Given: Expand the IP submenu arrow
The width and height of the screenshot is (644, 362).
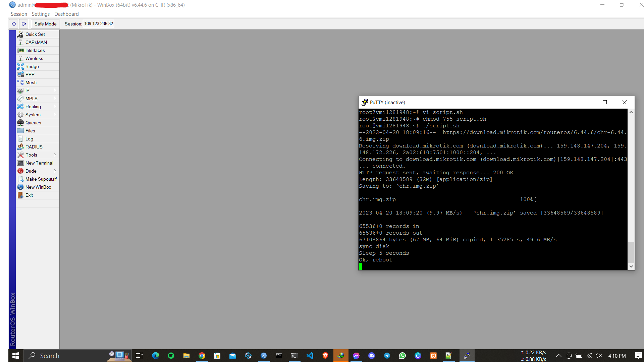Looking at the screenshot, I should [54, 90].
